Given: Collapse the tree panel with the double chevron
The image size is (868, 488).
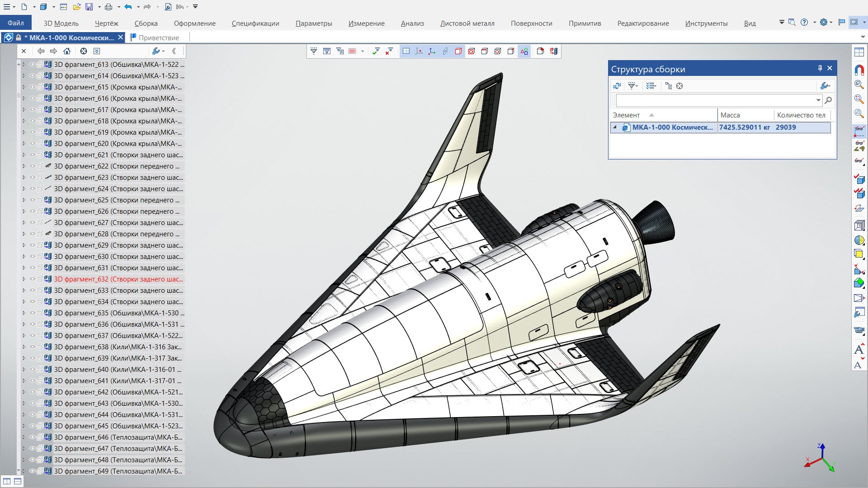Looking at the screenshot, I should 175,51.
